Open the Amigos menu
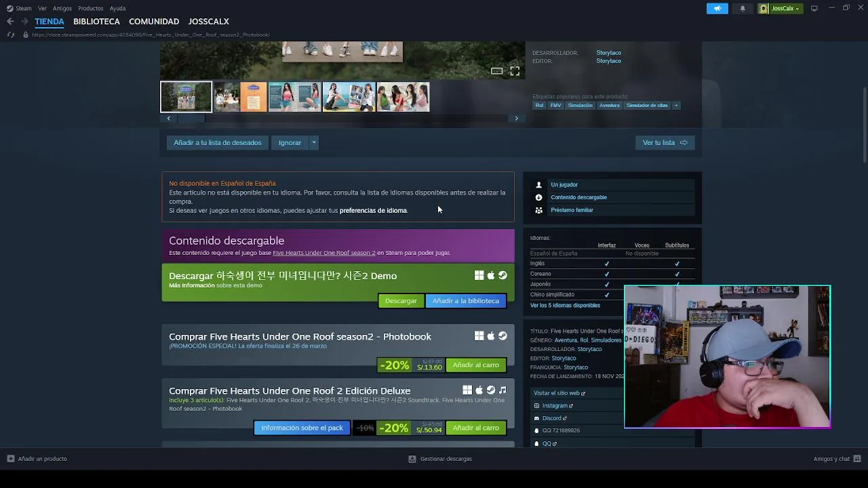868x488 pixels. 62,8
